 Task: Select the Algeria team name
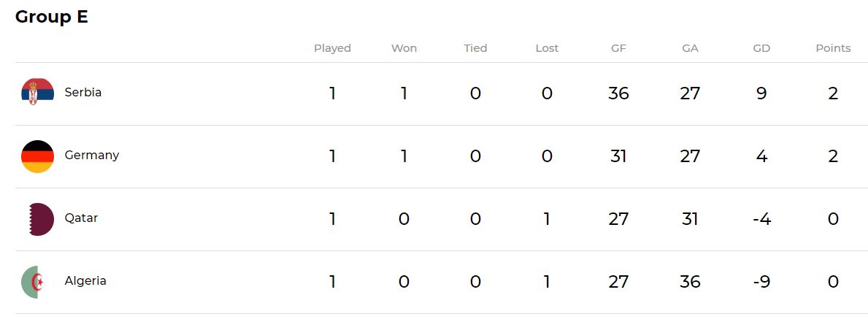pyautogui.click(x=85, y=281)
